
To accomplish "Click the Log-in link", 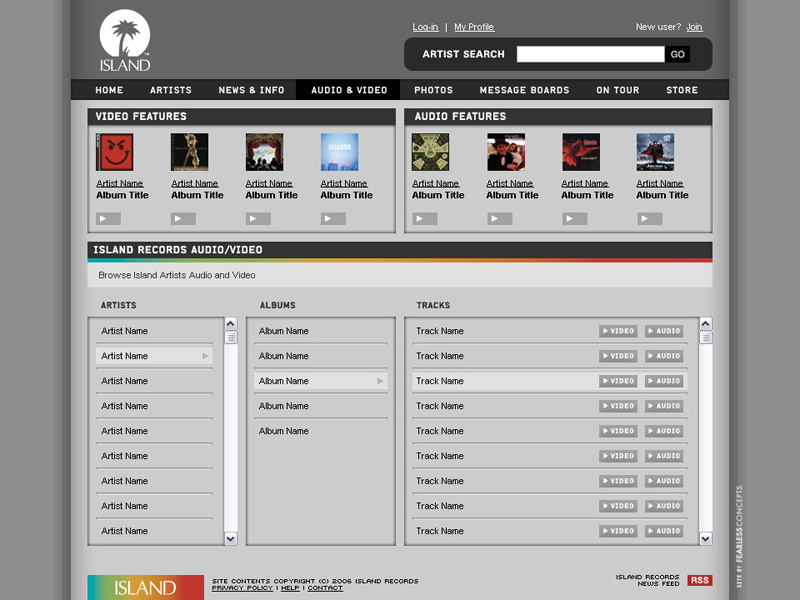I will tap(425, 27).
